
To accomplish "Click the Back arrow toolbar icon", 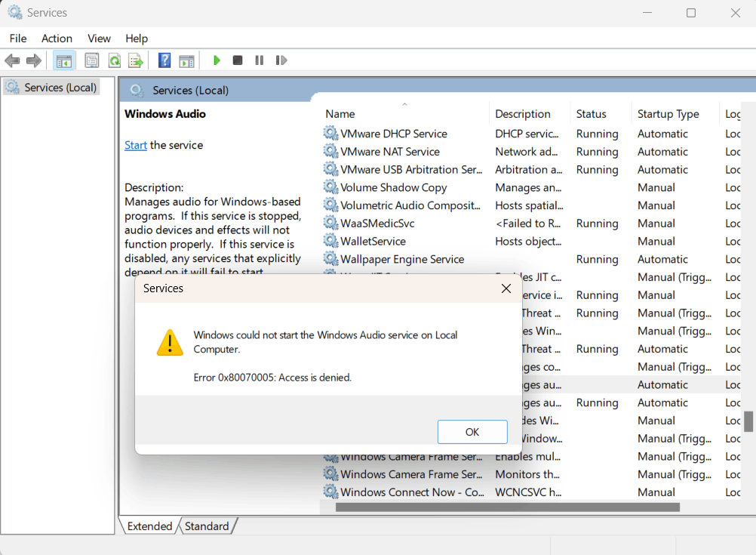I will [12, 61].
